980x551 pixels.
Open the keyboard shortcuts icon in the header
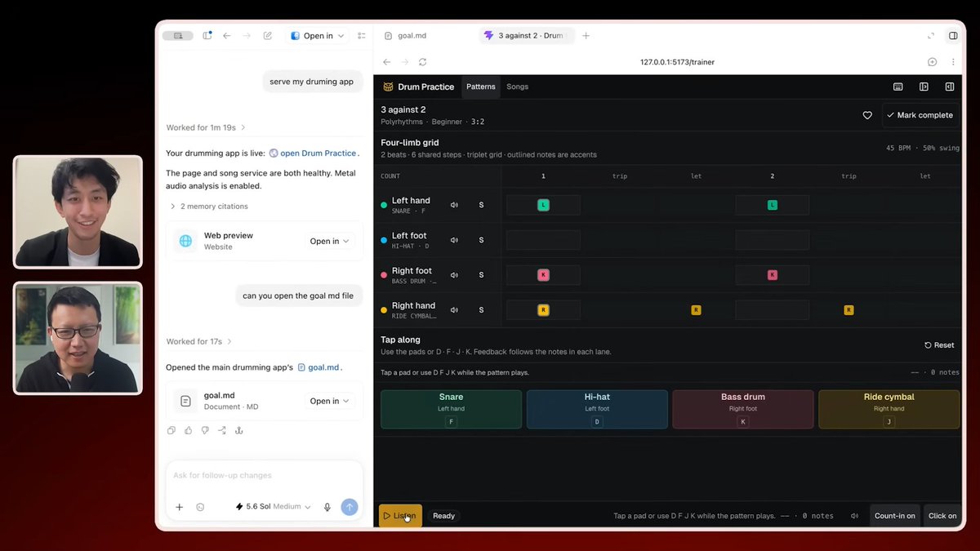pyautogui.click(x=898, y=87)
